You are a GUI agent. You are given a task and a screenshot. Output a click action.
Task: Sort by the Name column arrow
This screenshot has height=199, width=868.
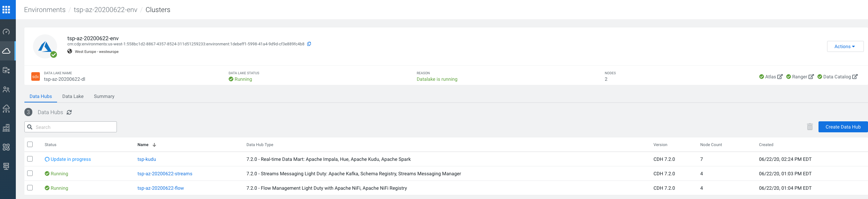[154, 145]
